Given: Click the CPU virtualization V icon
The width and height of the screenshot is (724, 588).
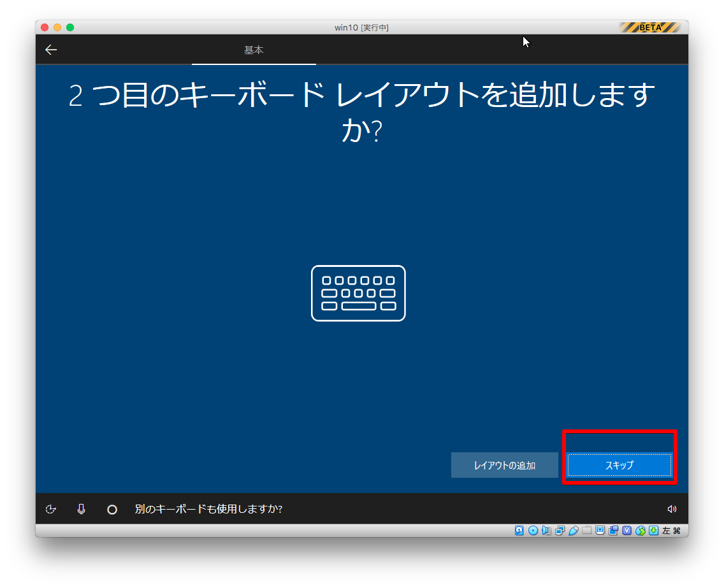Looking at the screenshot, I should tap(626, 531).
